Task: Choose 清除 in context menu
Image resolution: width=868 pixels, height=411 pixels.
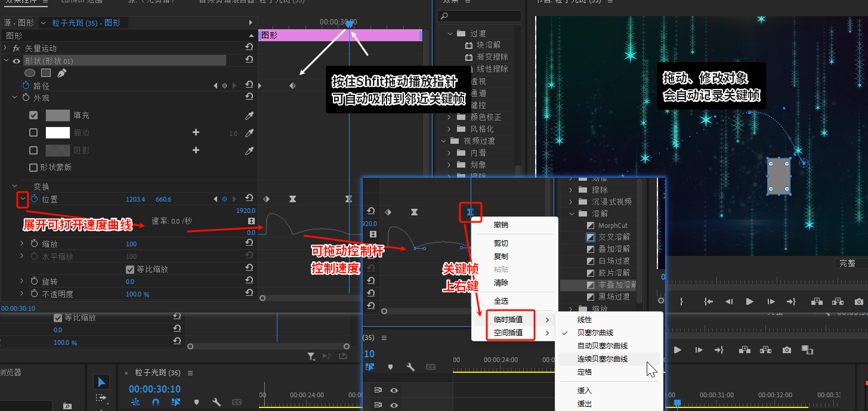Action: 501,282
